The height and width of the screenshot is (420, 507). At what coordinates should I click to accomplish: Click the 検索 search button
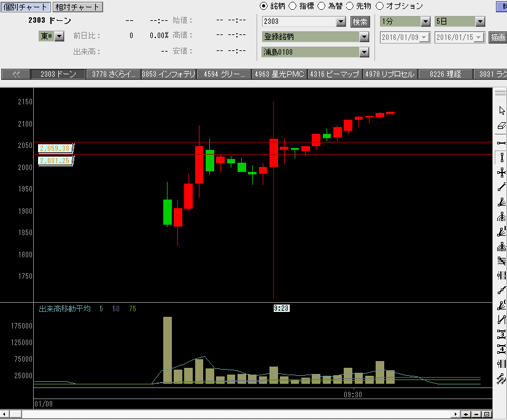(x=360, y=21)
